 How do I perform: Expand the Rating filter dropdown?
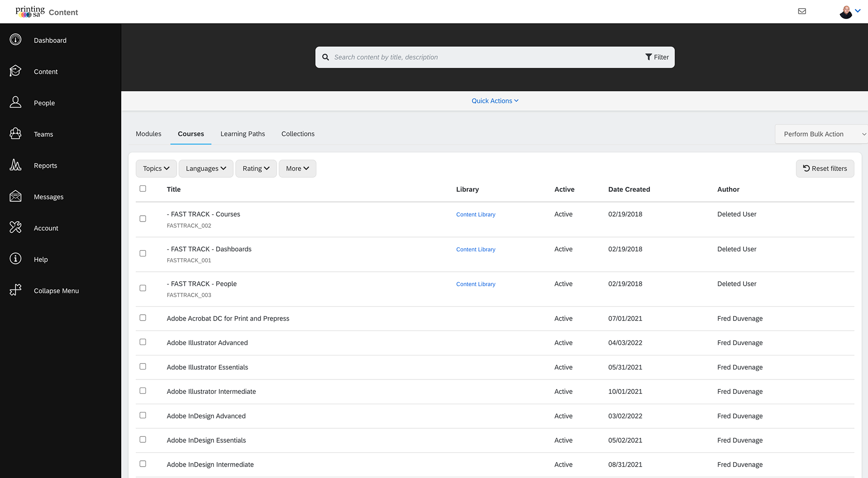[256, 169]
